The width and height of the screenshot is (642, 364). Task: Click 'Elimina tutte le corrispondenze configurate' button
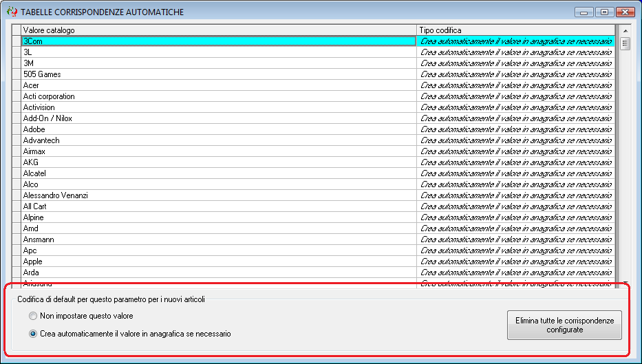pyautogui.click(x=564, y=325)
